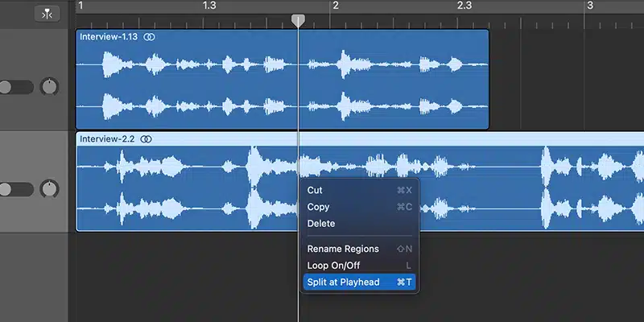
Task: Click the Interview-2.2 region name
Action: point(107,138)
